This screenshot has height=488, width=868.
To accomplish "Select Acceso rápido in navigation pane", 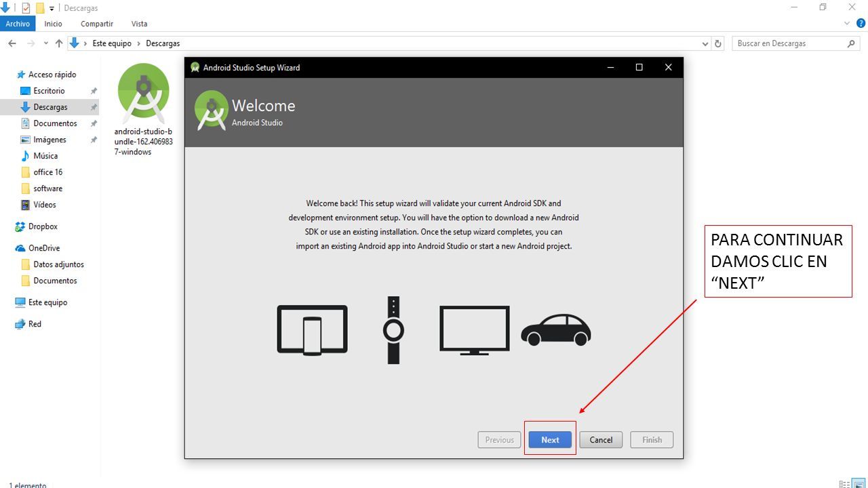I will coord(52,75).
